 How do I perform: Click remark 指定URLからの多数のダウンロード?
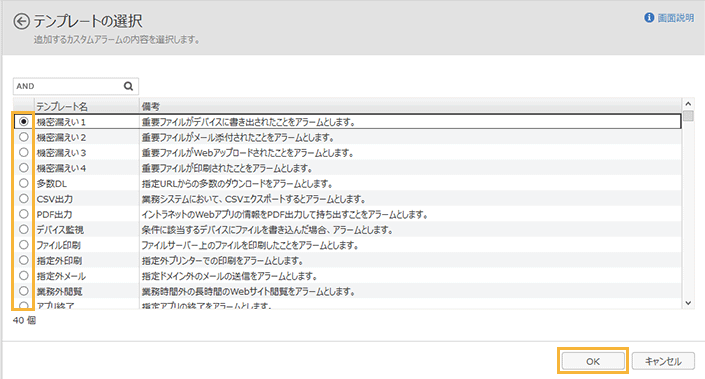[237, 184]
